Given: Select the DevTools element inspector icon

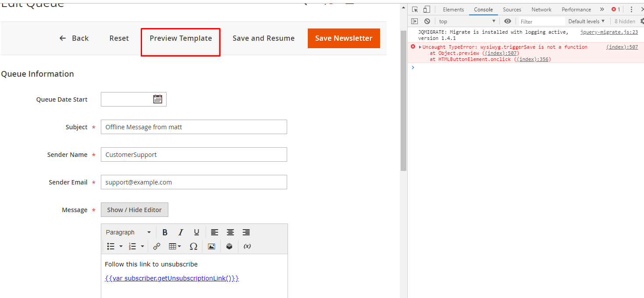Looking at the screenshot, I should (414, 9).
